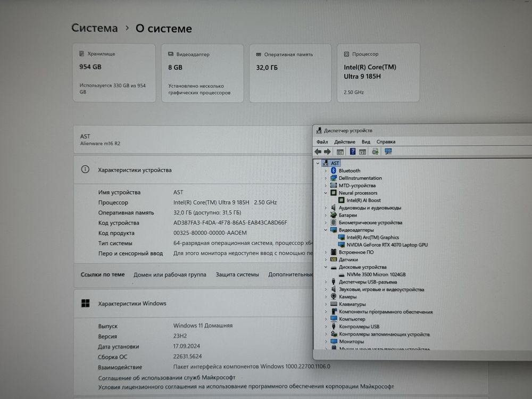Viewport: 532px width, 399px height.
Task: Open the Оперативная память 32,0 ГБ card
Action: (x=290, y=73)
